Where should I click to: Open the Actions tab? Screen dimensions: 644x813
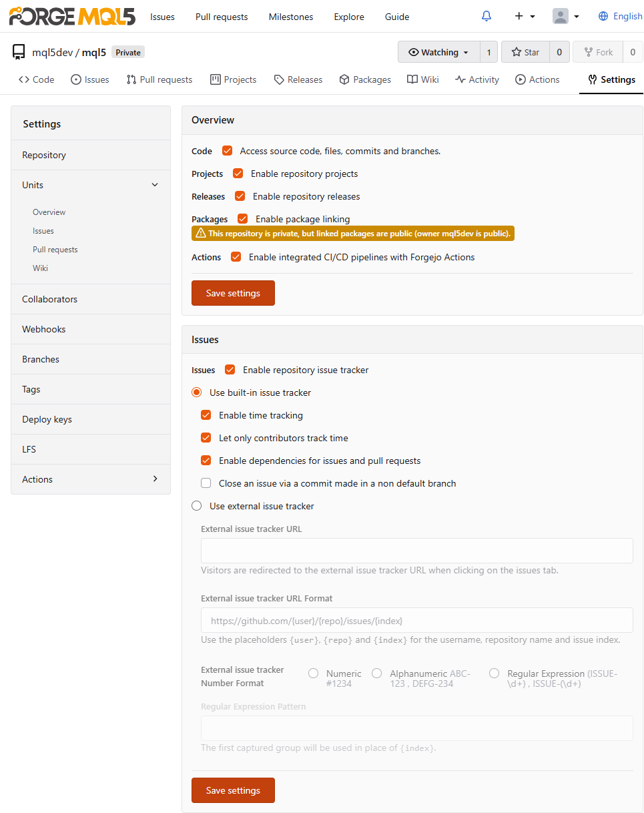[537, 79]
